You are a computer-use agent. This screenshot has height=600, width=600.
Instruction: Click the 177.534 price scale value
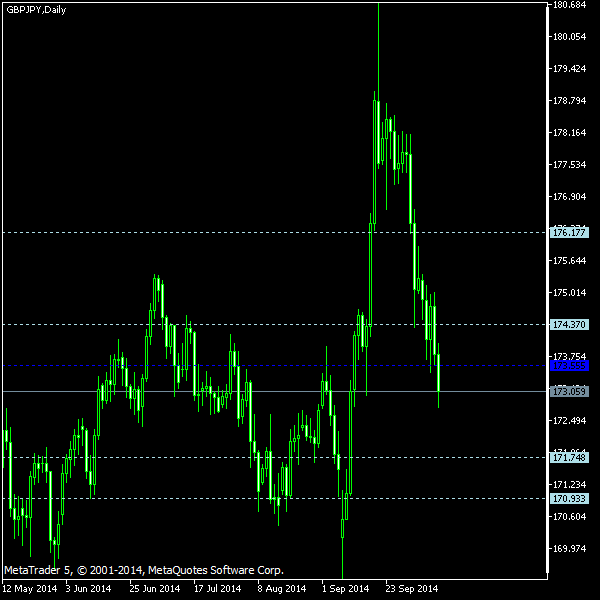pyautogui.click(x=569, y=165)
